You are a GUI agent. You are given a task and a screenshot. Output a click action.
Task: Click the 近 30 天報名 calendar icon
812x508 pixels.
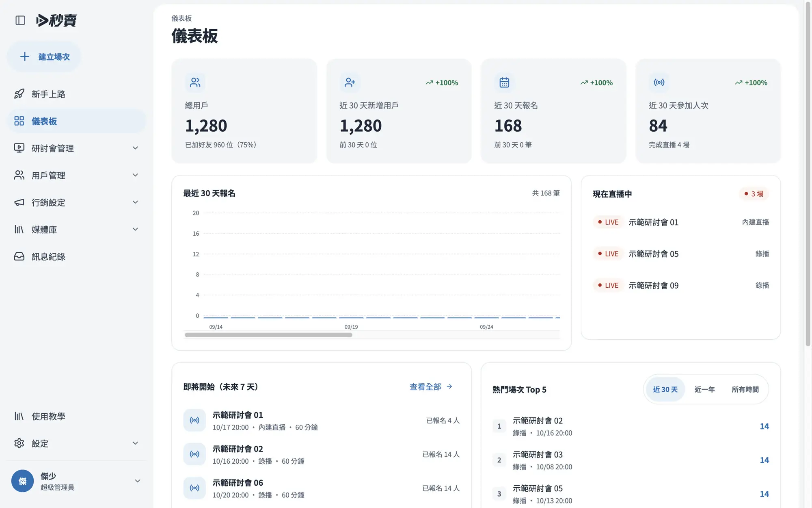point(504,82)
